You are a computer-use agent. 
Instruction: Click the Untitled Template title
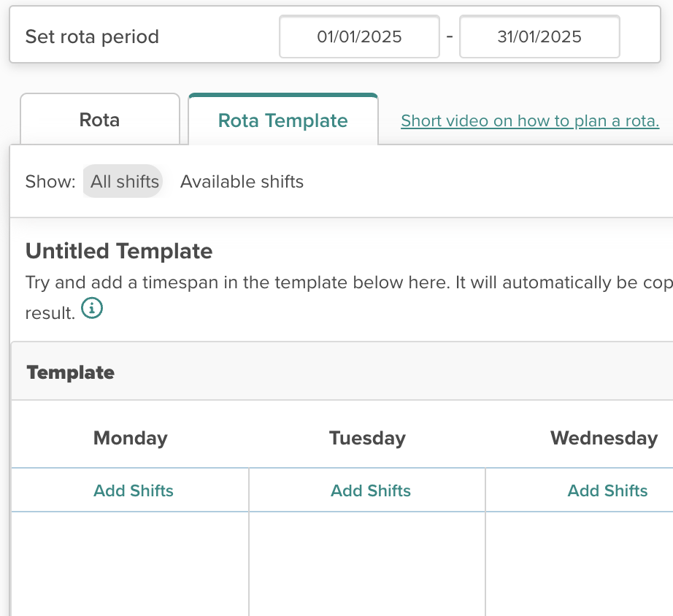coord(119,252)
